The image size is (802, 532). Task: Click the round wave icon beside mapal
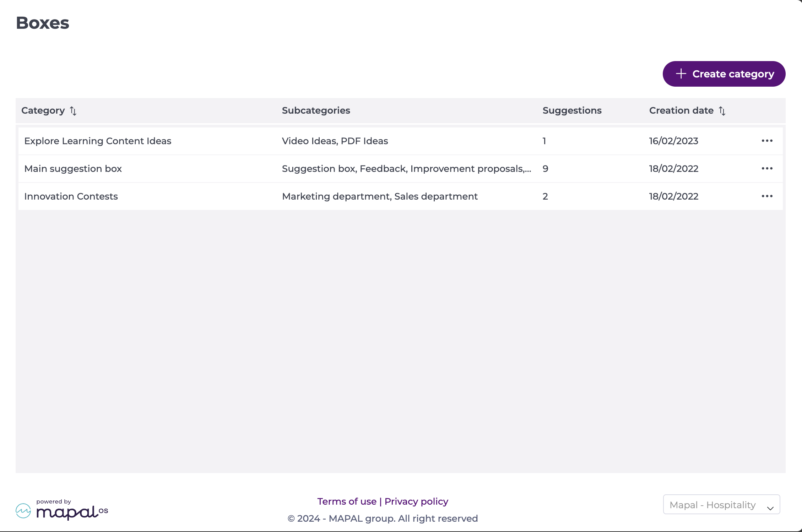point(23,511)
